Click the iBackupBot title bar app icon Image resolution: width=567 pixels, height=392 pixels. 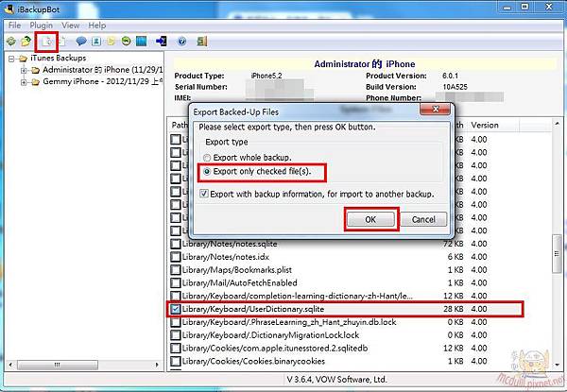click(x=9, y=9)
